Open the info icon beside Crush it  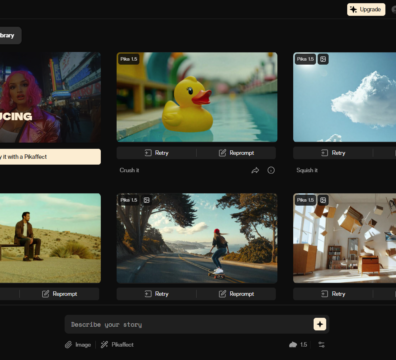(271, 170)
